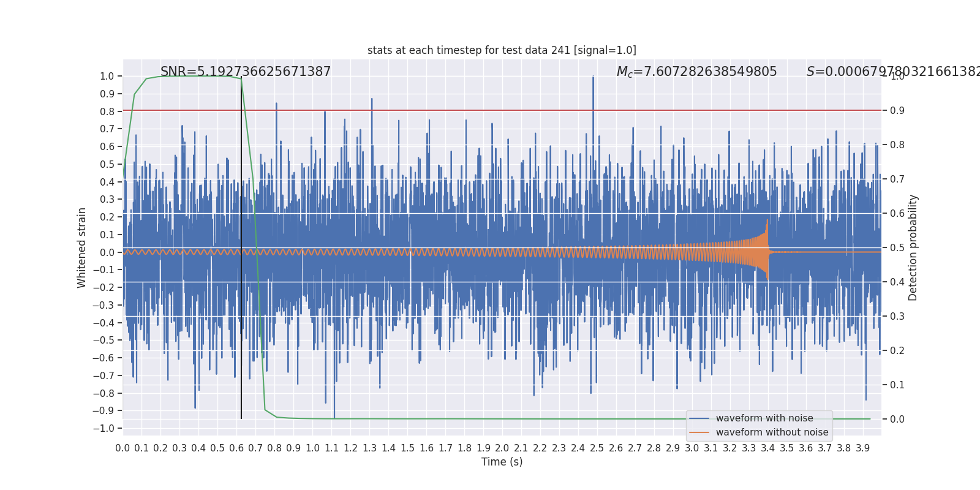980x490 pixels.
Task: Click time axis tick label 2.0
Action: [502, 448]
